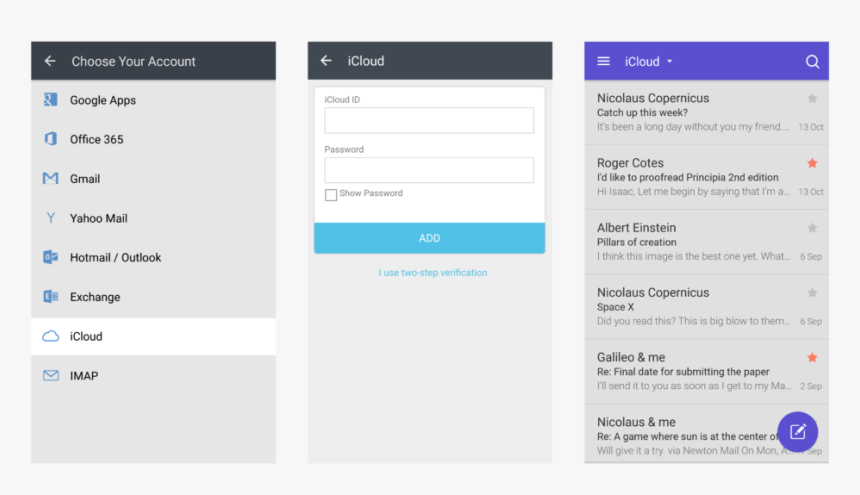Pick Hotmail / Outlook account type
The height and width of the screenshot is (495, 860).
154,258
